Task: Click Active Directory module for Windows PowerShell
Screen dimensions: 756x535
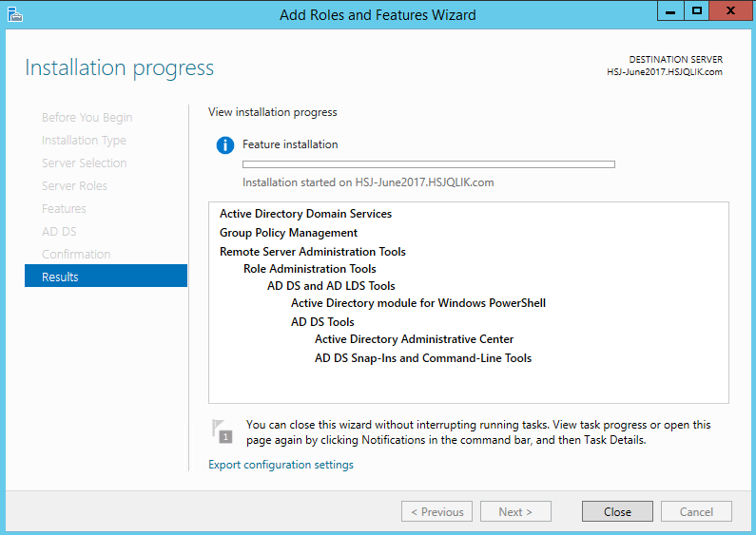Action: [418, 303]
